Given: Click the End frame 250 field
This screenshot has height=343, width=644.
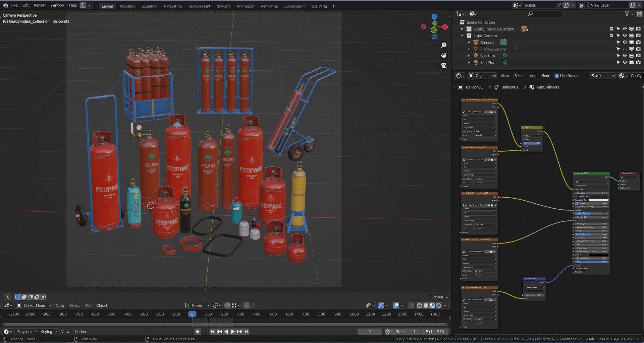Looking at the screenshot, I should coord(435,332).
